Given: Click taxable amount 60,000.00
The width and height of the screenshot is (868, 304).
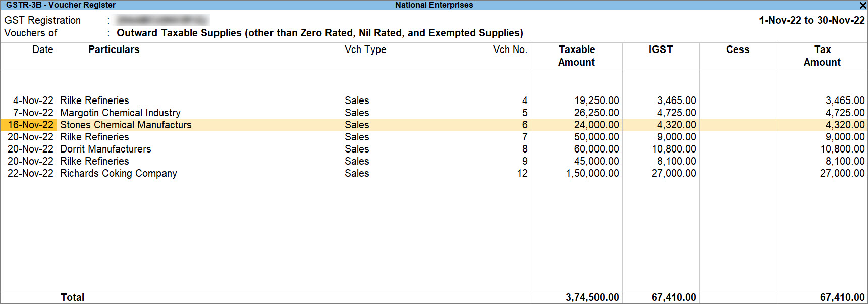Looking at the screenshot, I should (x=596, y=149).
